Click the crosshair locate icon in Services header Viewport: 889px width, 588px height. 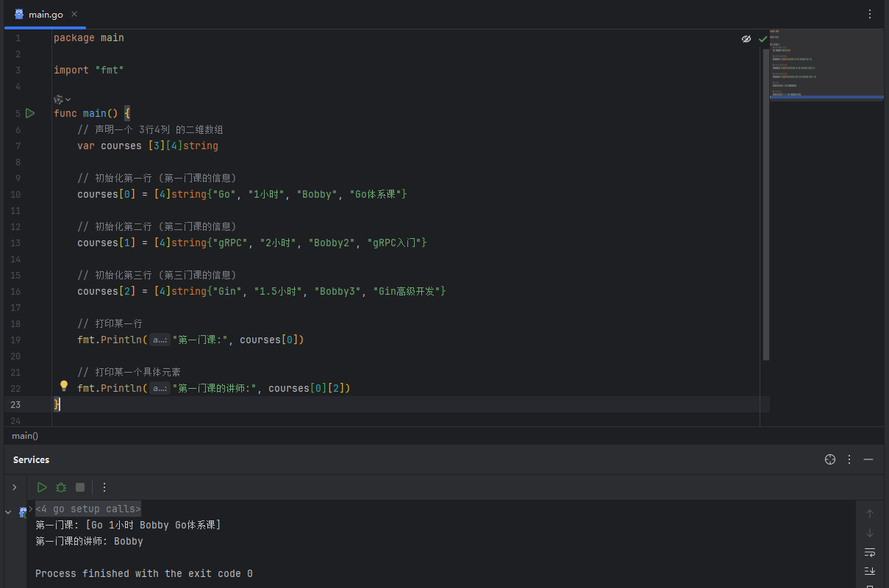830,459
